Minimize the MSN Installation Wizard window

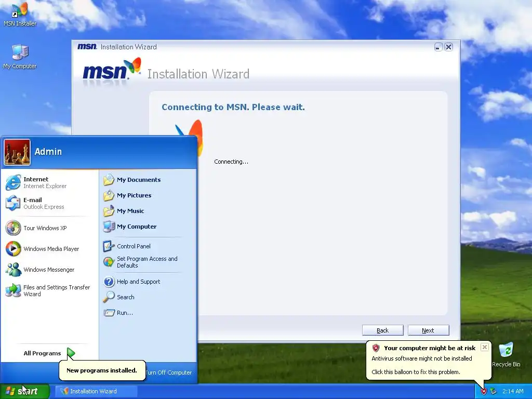(438, 47)
